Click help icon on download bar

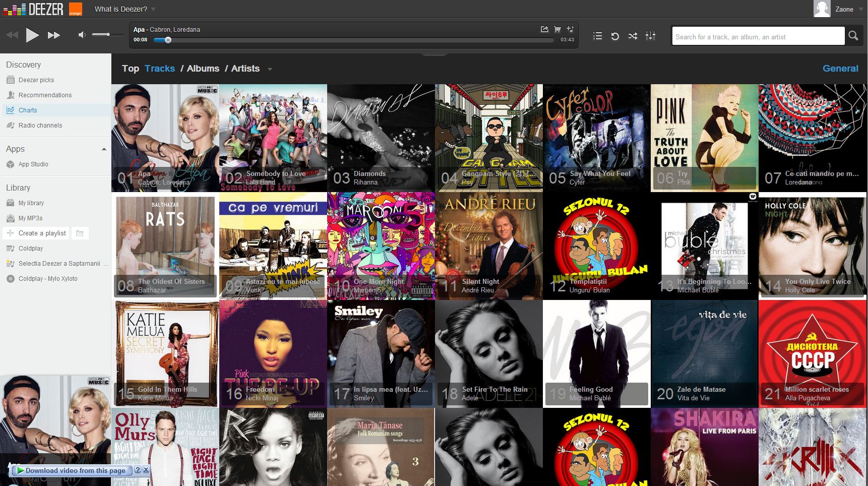[138, 470]
